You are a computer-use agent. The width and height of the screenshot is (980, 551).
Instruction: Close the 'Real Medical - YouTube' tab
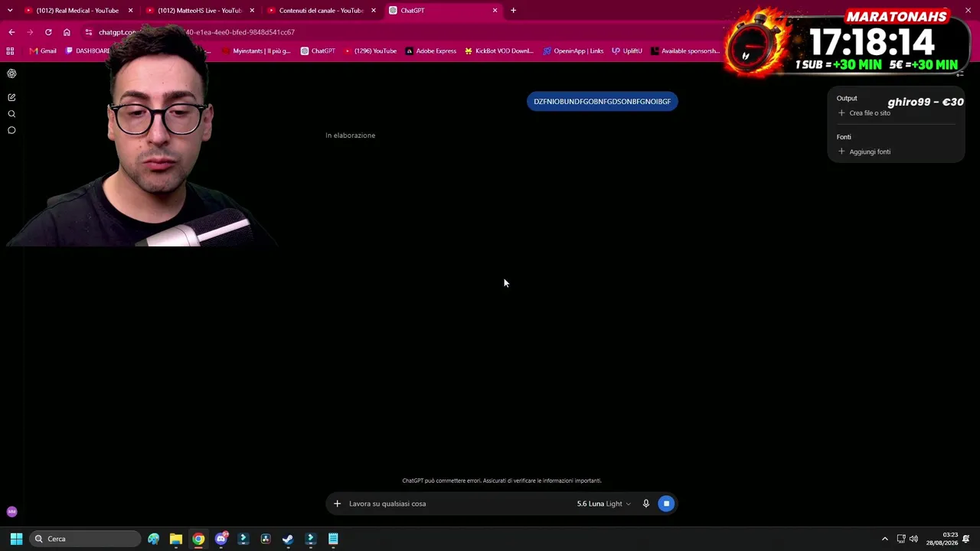[x=131, y=11]
